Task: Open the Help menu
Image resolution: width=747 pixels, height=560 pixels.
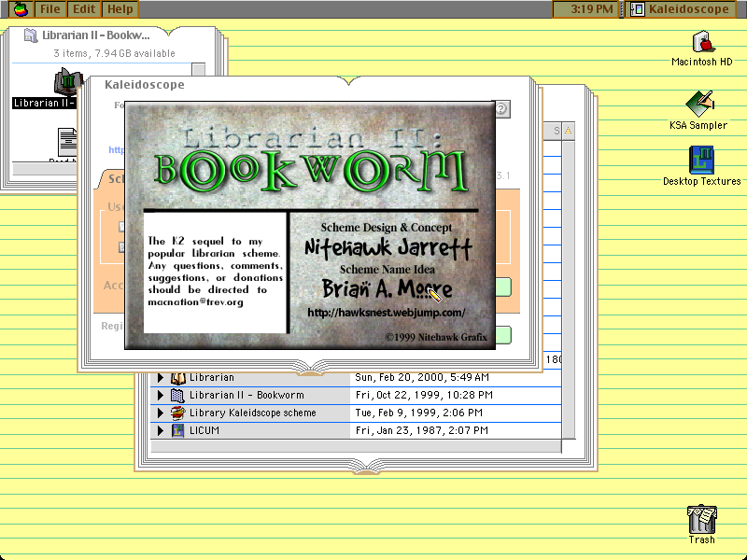Action: tap(120, 9)
